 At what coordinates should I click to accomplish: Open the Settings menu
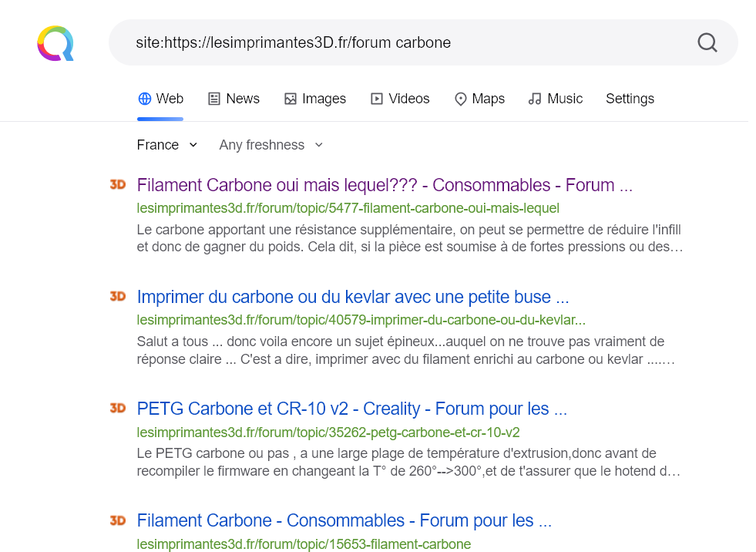(630, 99)
